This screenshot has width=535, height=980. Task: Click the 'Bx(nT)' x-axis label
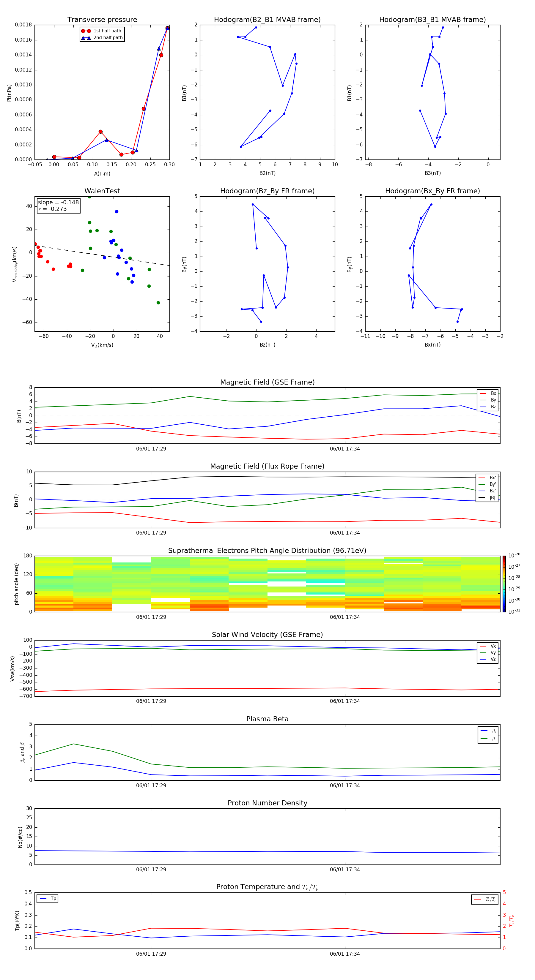(432, 345)
